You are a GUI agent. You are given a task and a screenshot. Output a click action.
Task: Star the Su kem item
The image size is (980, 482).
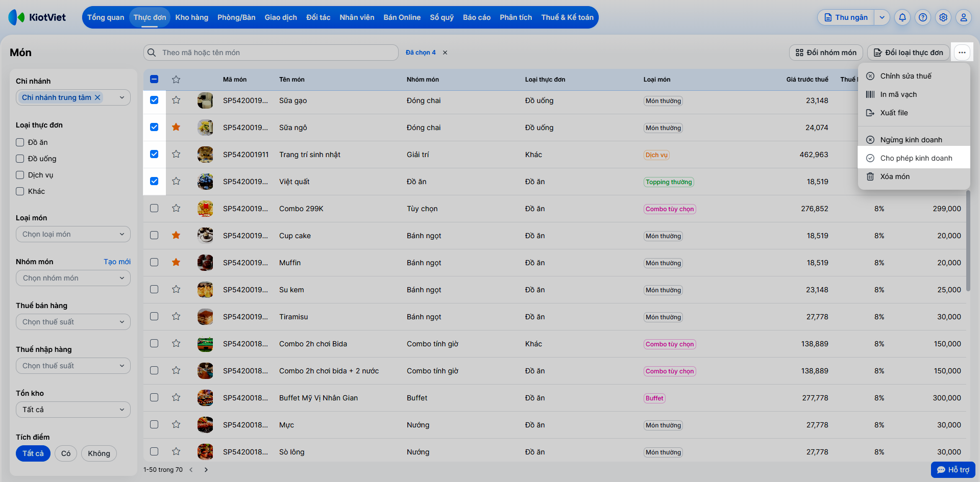pyautogui.click(x=176, y=289)
